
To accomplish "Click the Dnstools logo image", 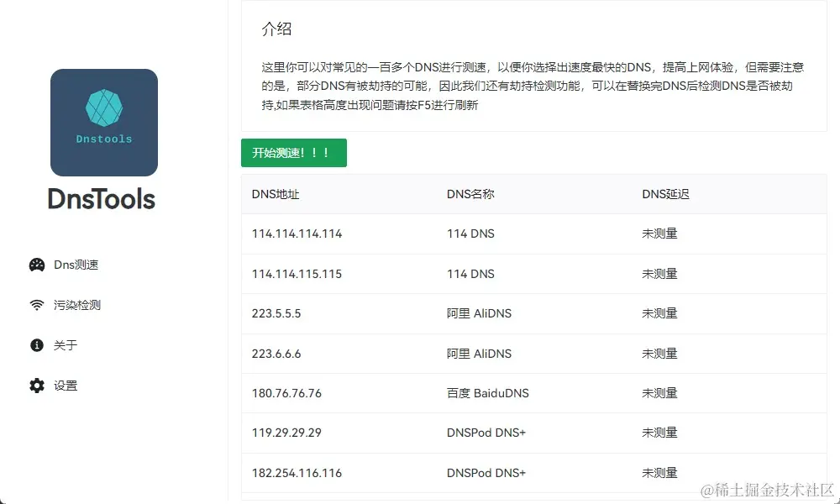I will (104, 123).
